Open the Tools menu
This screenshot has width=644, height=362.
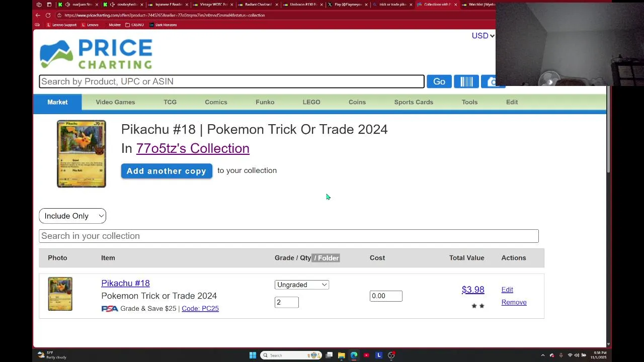click(469, 102)
